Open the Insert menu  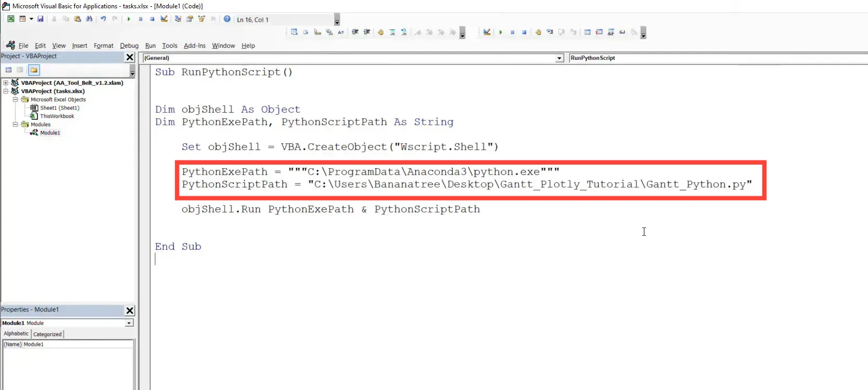[79, 46]
